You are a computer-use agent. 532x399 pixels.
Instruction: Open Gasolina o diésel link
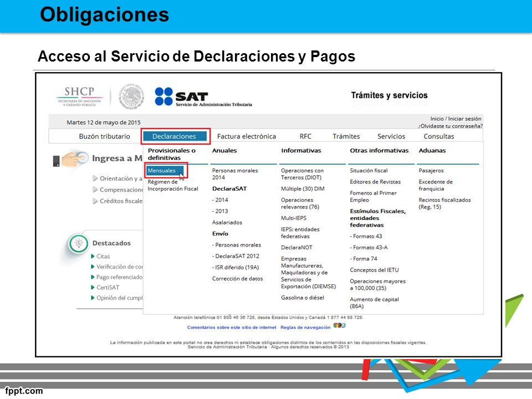(303, 298)
